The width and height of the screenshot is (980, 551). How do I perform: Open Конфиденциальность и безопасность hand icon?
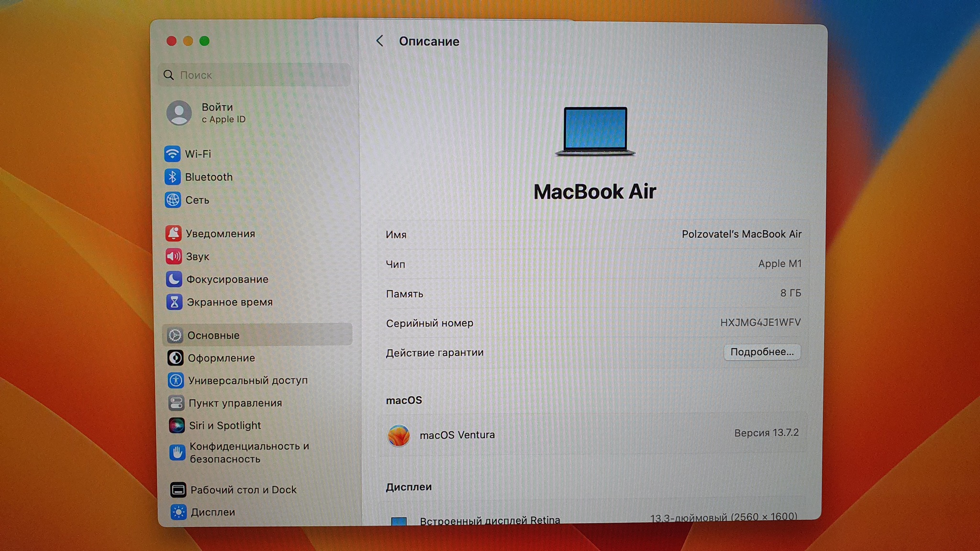click(x=177, y=452)
